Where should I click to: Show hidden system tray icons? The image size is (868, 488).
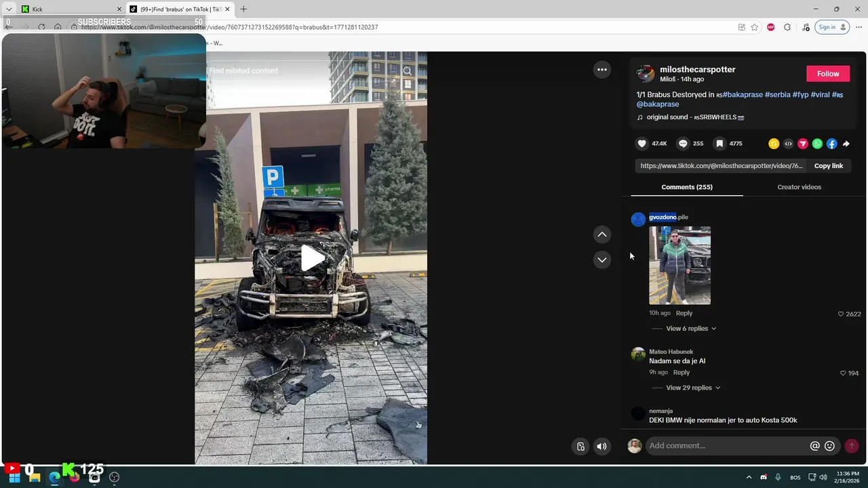click(749, 477)
